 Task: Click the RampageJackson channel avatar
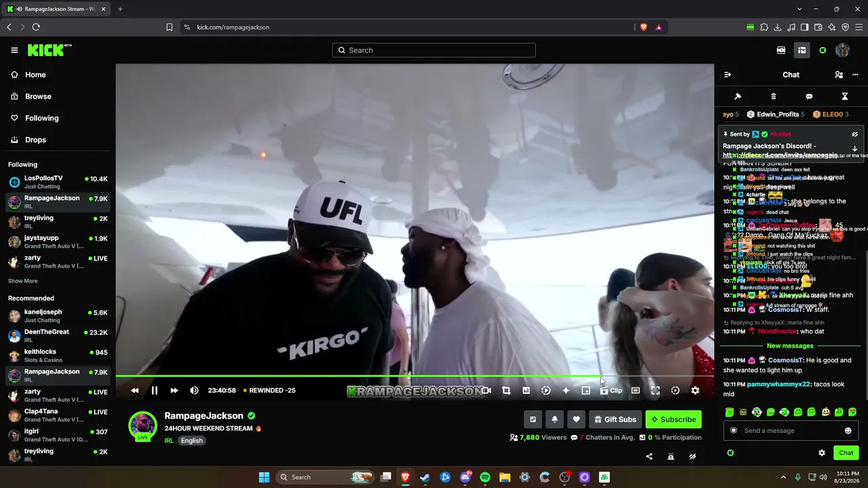(142, 425)
